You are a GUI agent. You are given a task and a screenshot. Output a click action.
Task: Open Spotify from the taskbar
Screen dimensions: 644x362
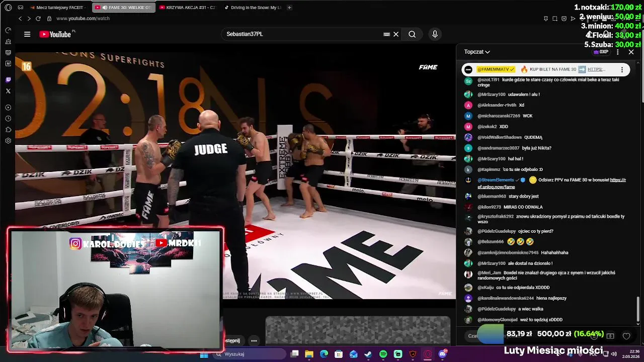click(x=383, y=354)
